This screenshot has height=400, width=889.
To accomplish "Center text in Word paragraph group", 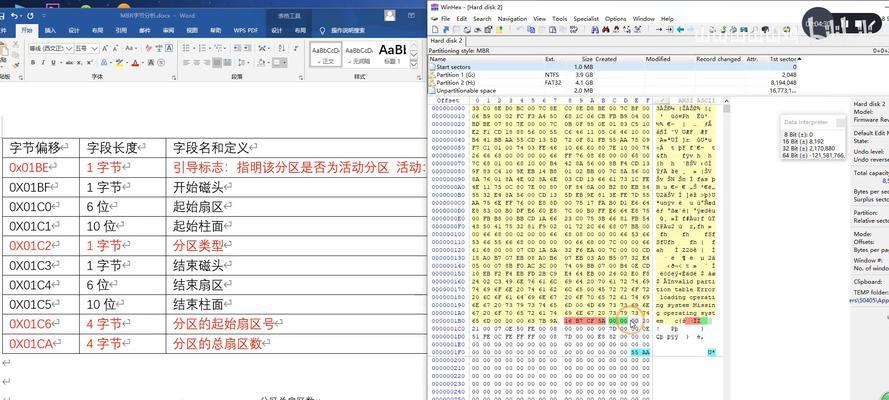I will click(197, 62).
